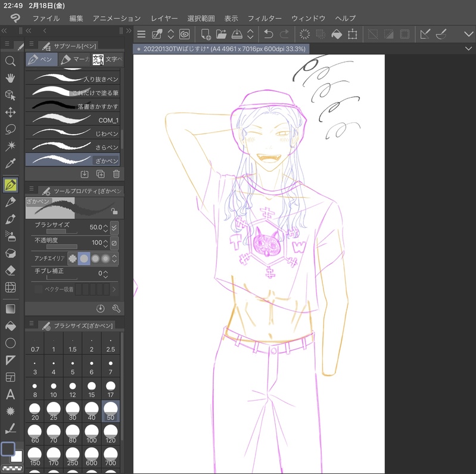The image size is (476, 474).
Task: Select the Gradient tool
Action: pyautogui.click(x=10, y=309)
